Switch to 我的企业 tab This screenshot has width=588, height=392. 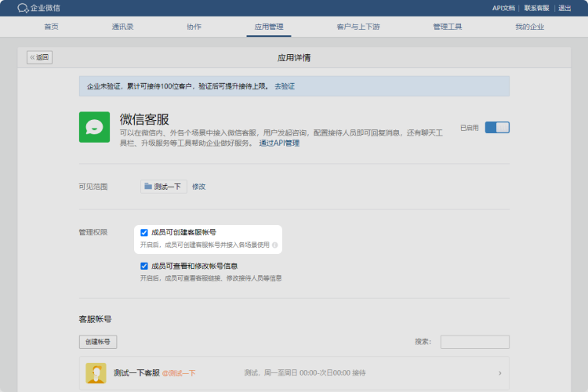[x=529, y=27]
